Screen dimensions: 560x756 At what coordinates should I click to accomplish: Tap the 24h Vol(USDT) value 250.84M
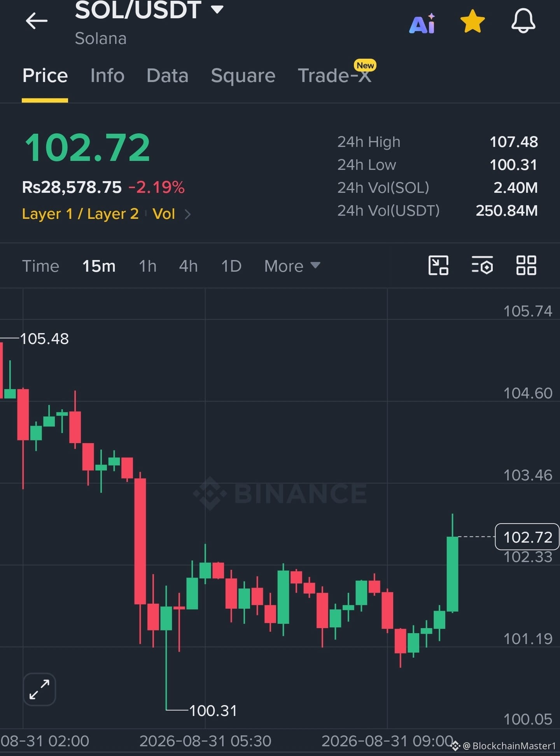click(507, 211)
